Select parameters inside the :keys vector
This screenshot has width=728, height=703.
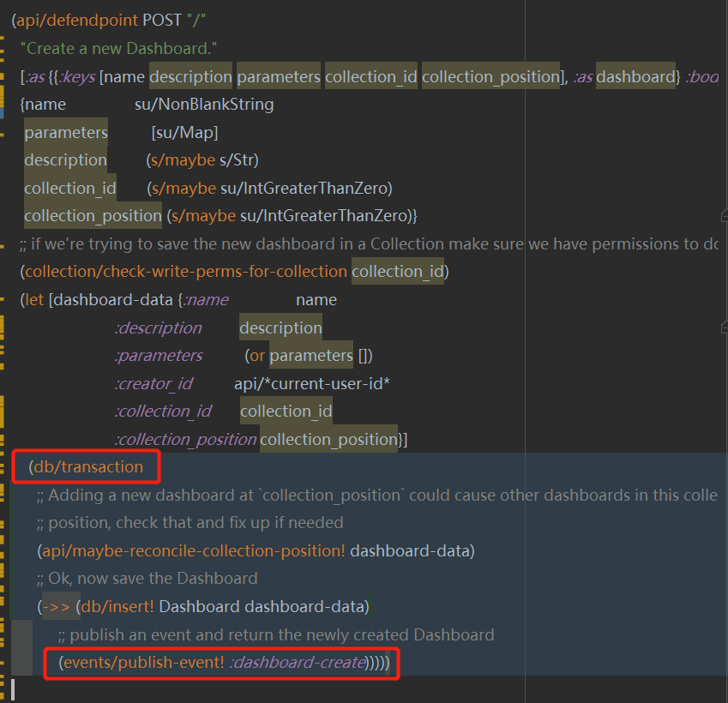279,76
